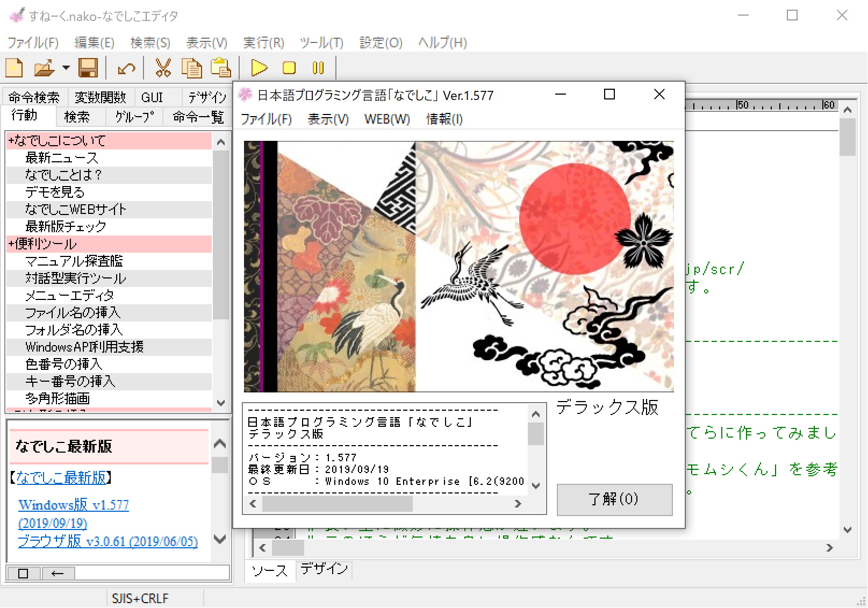Open the WEB(W) menu
The height and width of the screenshot is (608, 868).
pyautogui.click(x=387, y=119)
